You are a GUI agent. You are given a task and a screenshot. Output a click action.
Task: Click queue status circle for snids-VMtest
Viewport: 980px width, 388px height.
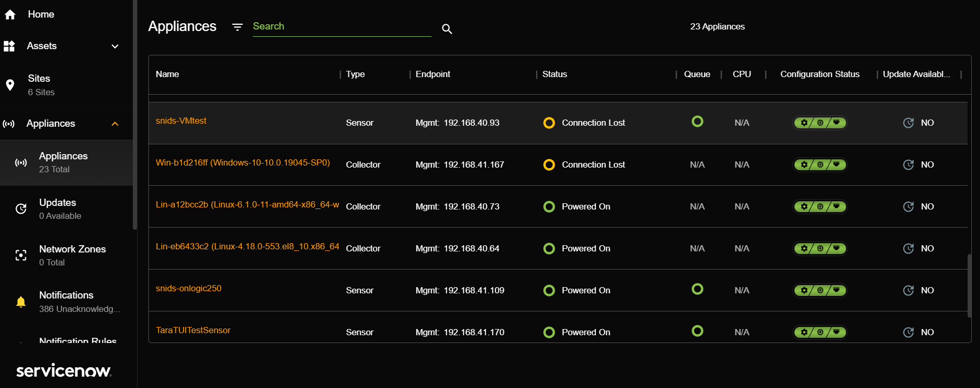(x=697, y=122)
